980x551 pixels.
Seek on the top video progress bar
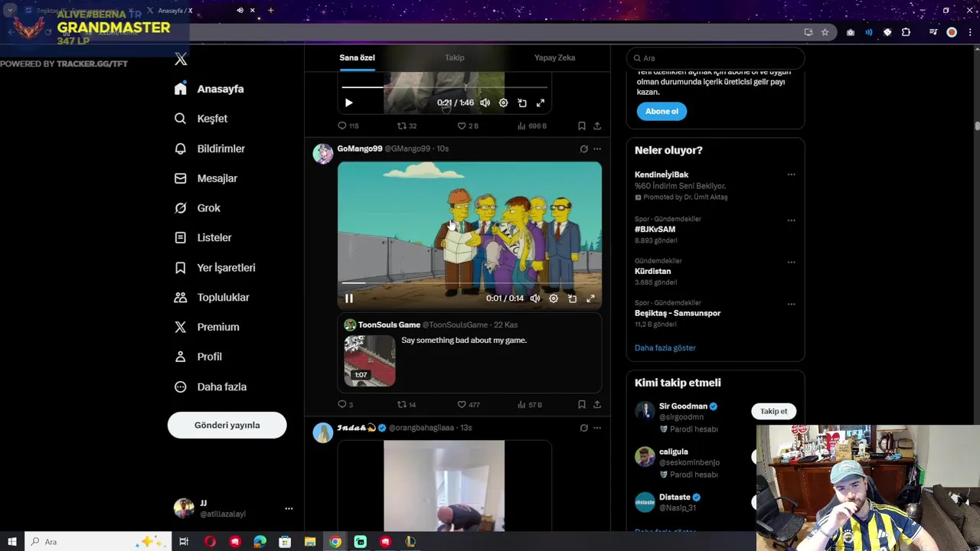pos(444,88)
